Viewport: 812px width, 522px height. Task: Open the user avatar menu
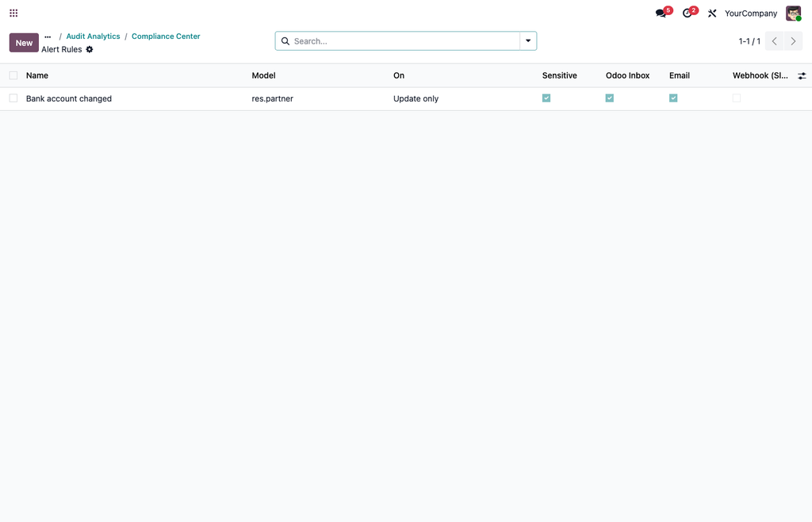tap(793, 13)
